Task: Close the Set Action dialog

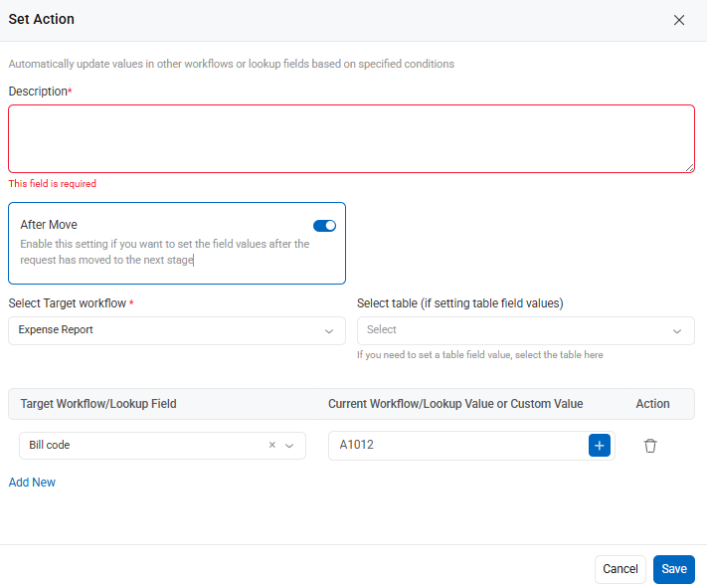Action: 678,20
